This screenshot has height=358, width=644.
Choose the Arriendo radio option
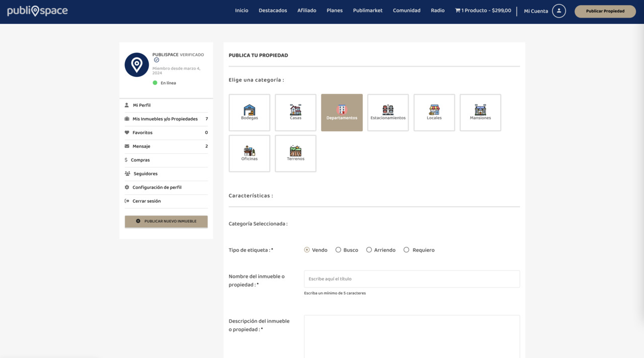point(369,250)
